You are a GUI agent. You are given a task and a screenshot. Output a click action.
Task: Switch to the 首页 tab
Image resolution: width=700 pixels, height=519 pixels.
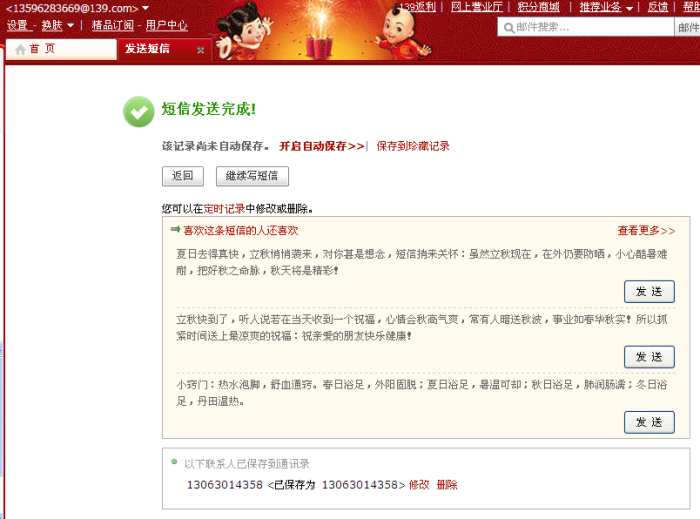(x=42, y=49)
